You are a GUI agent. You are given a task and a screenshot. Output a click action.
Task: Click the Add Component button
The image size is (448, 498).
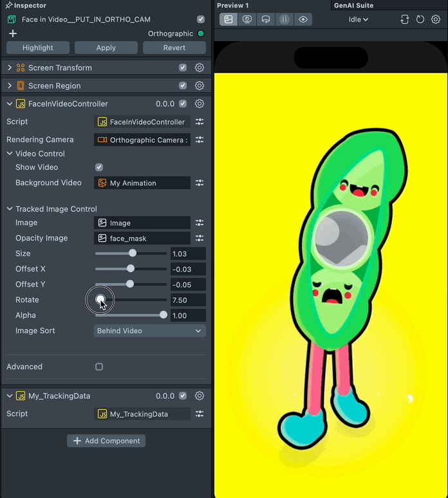[x=106, y=441]
